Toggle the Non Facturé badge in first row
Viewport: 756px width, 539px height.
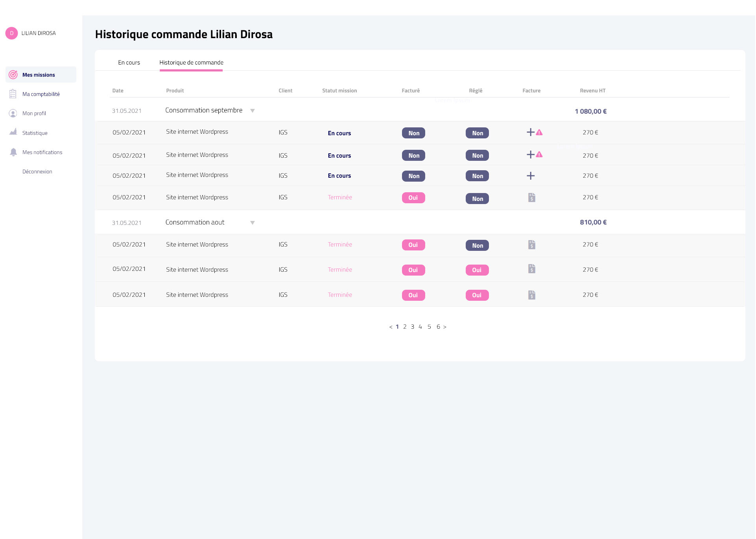(x=413, y=133)
